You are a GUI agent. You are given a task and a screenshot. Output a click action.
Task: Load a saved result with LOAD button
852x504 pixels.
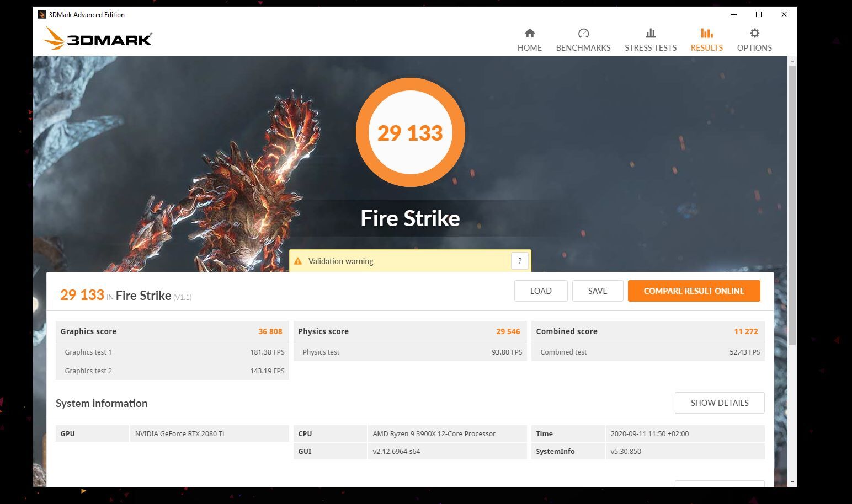(541, 291)
